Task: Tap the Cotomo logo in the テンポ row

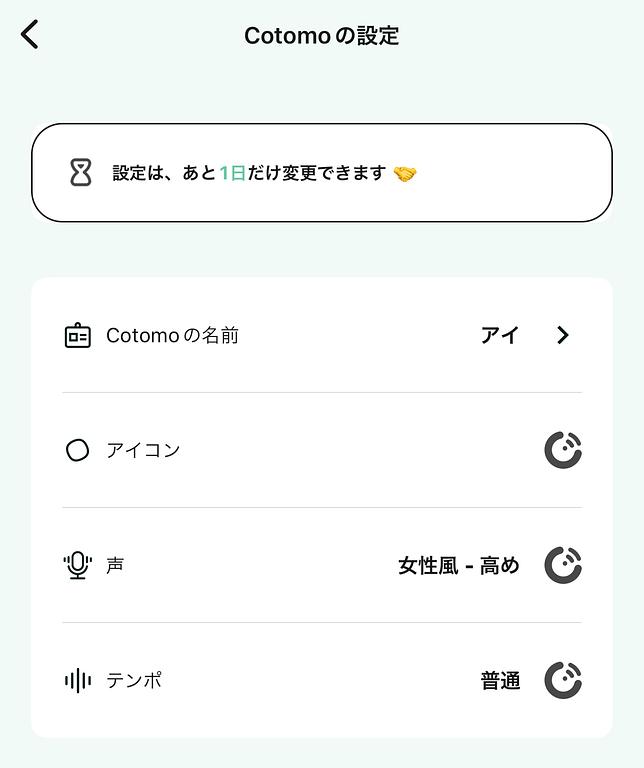Action: click(x=563, y=681)
